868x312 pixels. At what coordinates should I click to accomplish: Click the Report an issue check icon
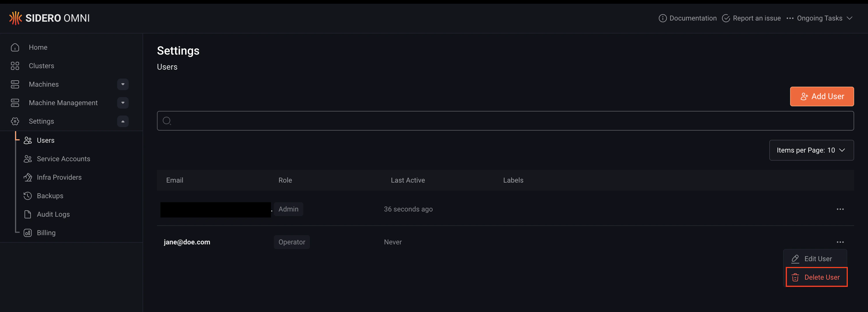[726, 18]
